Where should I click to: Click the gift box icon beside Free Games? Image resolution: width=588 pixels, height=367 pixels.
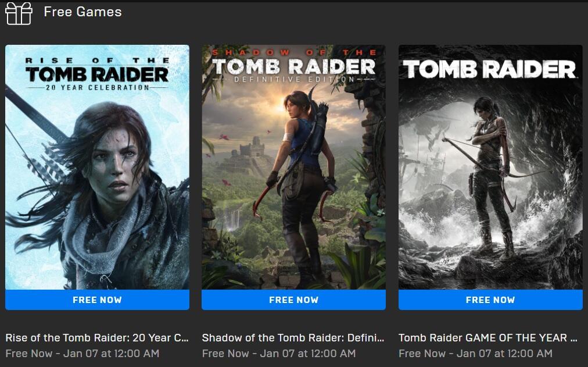click(x=19, y=14)
